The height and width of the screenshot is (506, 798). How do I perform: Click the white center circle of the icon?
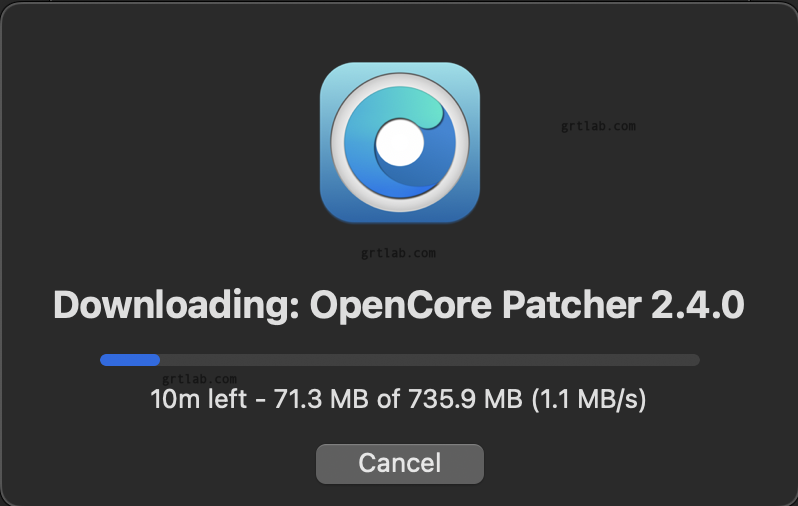pyautogui.click(x=400, y=143)
